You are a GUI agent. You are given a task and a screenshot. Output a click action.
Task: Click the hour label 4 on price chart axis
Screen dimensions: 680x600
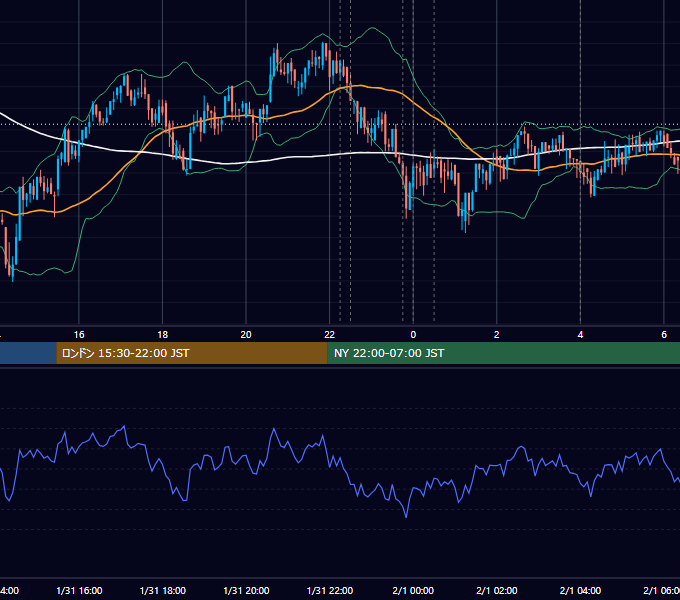click(580, 335)
